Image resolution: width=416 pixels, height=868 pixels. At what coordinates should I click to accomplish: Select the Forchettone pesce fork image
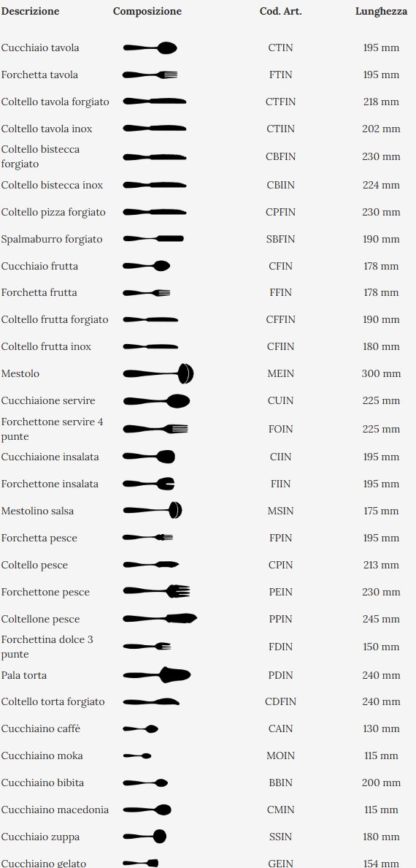tap(157, 592)
